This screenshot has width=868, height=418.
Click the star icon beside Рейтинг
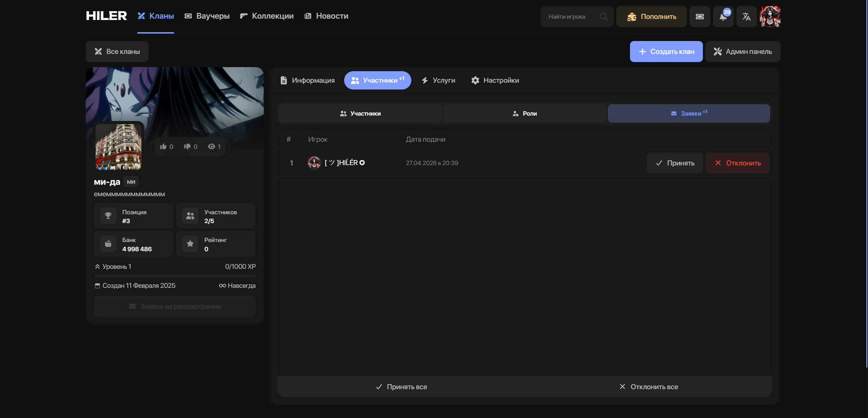tap(190, 244)
